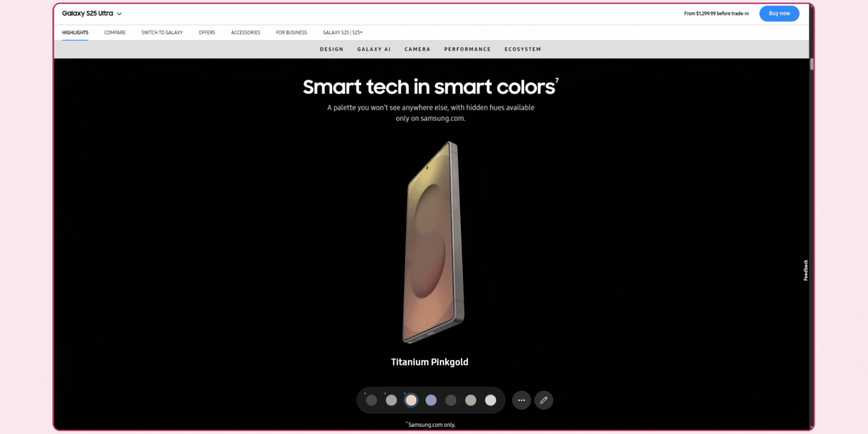Viewport: 868px width, 434px height.
Task: Select the Titanium Pinkgold color swatch
Action: [411, 400]
